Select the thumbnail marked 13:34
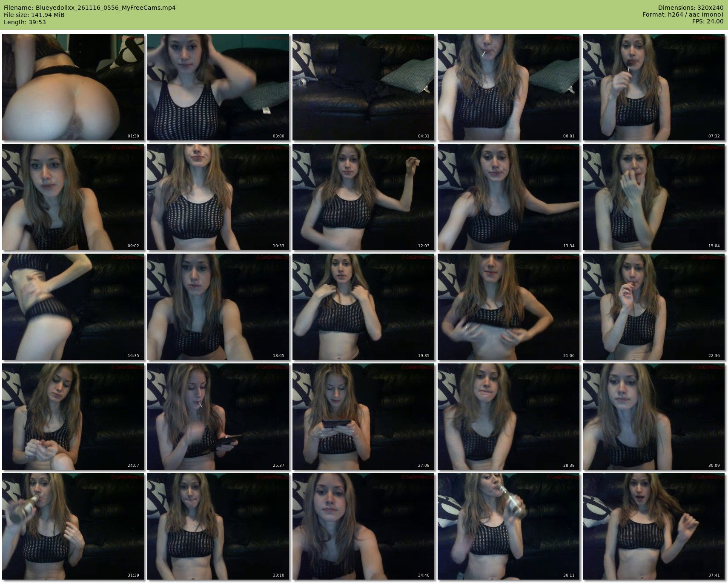Screen dimensions: 728x583 coord(508,197)
